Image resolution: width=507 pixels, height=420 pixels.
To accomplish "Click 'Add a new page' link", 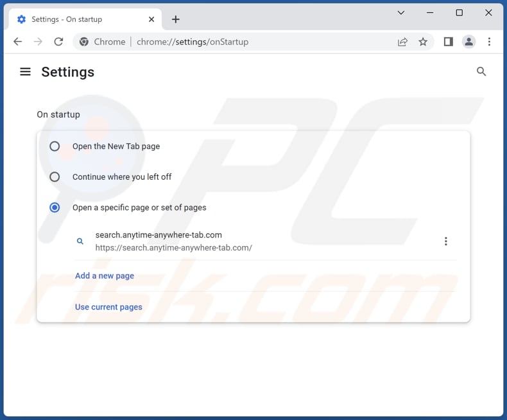I will [x=105, y=276].
